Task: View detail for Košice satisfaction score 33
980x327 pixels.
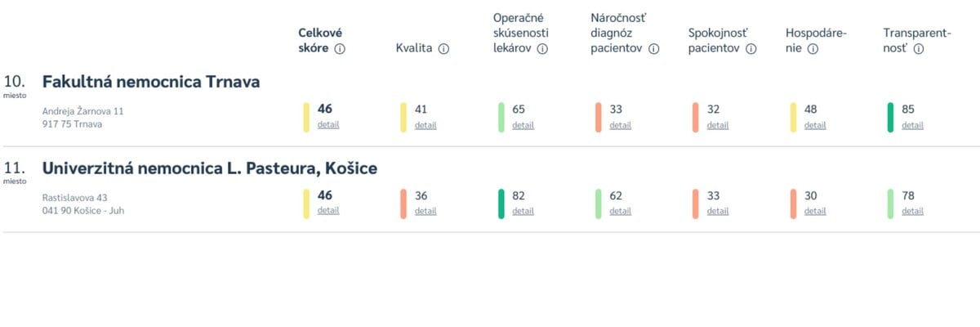Action: point(718,211)
